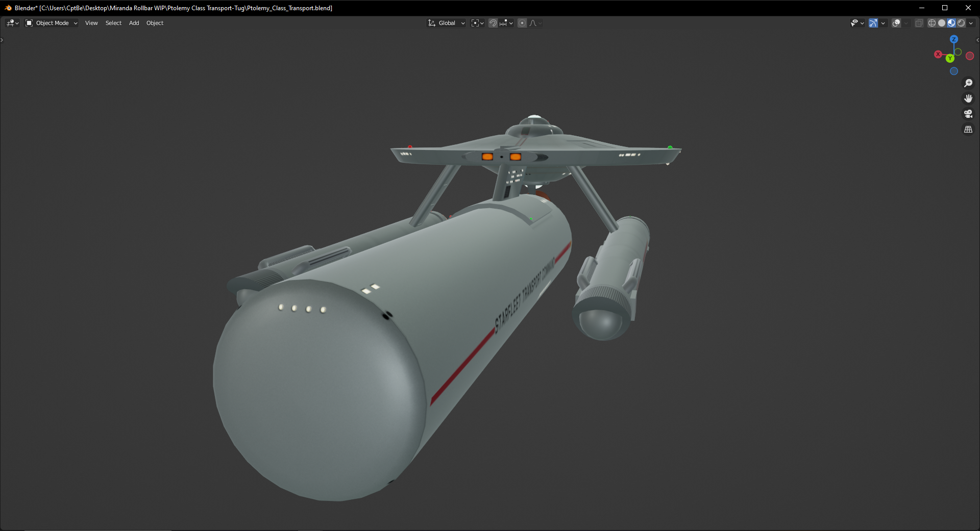
Task: Toggle snapping magnet icon
Action: (x=493, y=23)
